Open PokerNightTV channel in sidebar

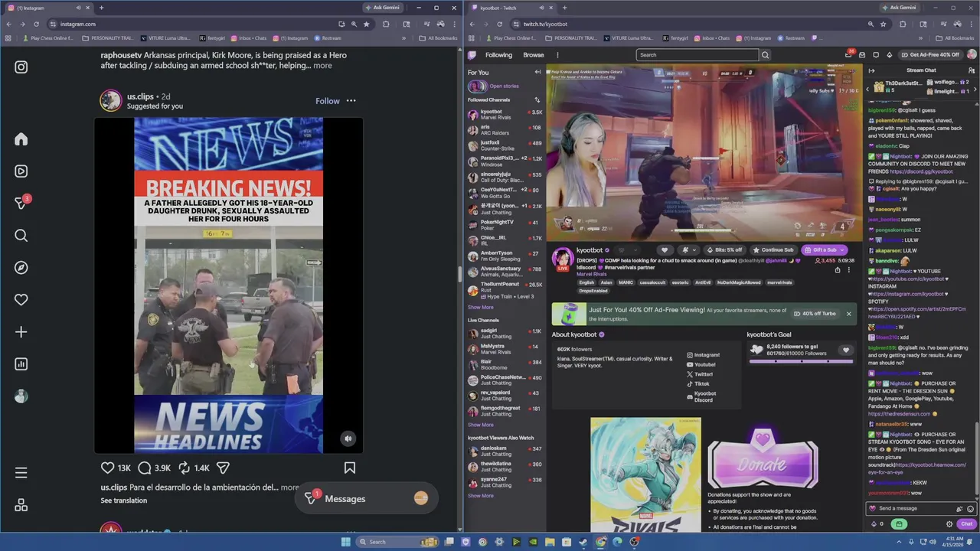[505, 225]
